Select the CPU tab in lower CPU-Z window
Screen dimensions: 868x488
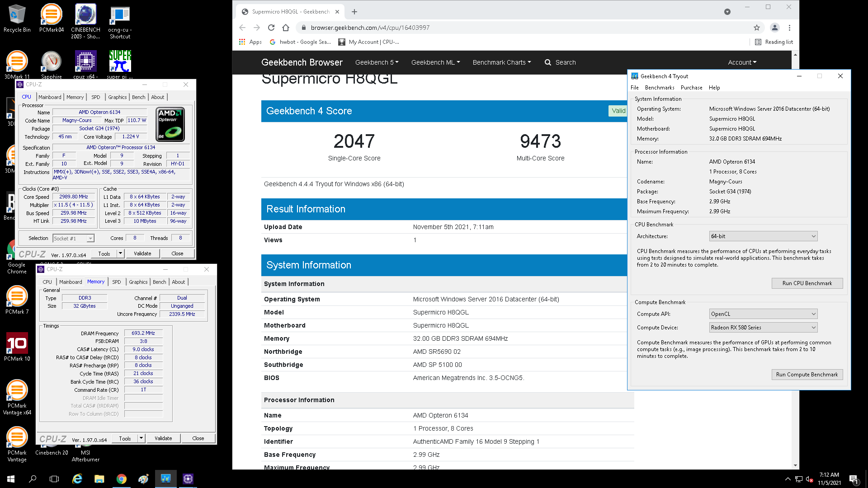(47, 282)
